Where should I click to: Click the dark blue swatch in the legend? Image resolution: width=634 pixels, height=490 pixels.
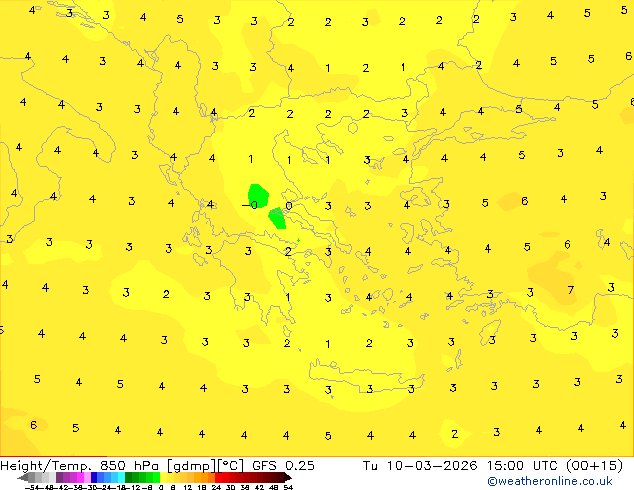tap(94, 477)
